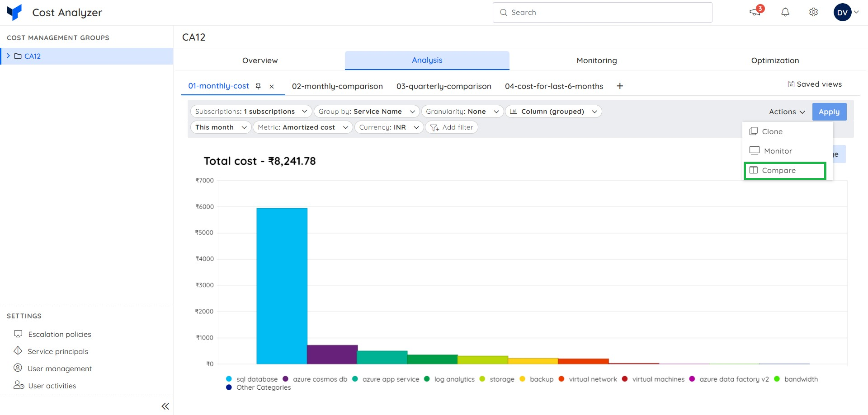Switch to the Optimization tab

[775, 61]
